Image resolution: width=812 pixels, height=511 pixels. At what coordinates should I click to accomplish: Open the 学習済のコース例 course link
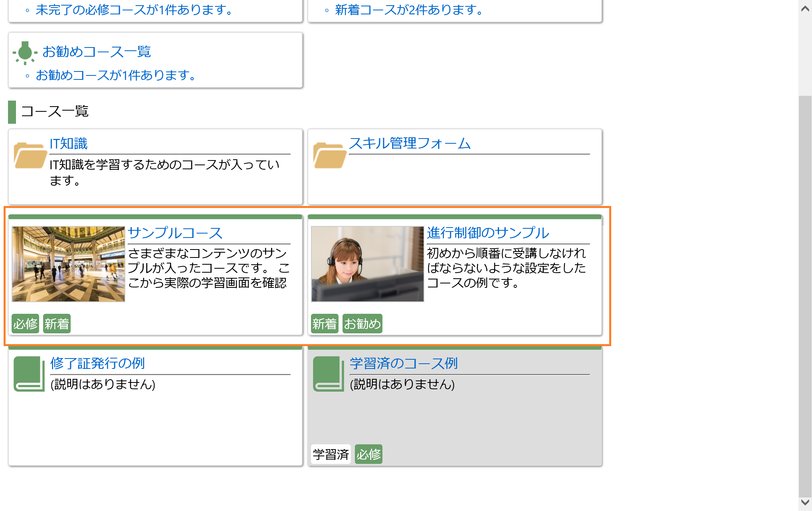(404, 363)
